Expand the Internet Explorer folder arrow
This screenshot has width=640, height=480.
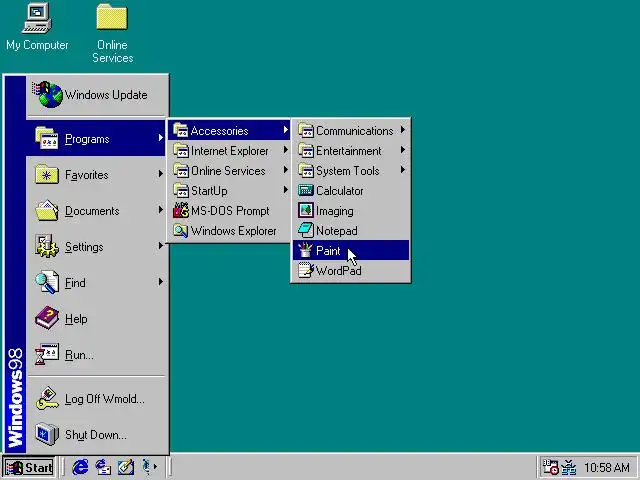(x=286, y=150)
